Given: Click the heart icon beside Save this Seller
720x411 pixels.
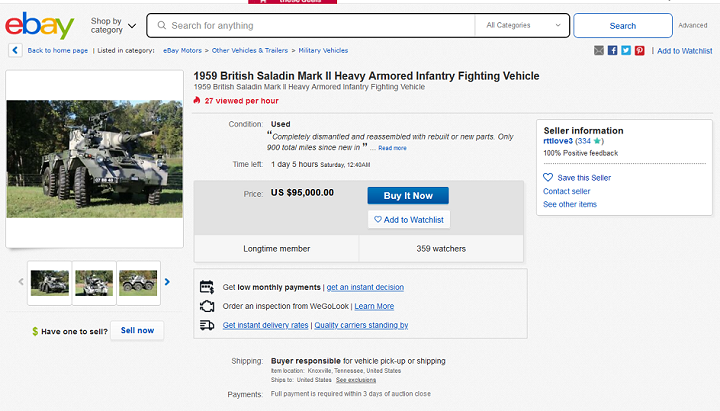Looking at the screenshot, I should pos(548,177).
